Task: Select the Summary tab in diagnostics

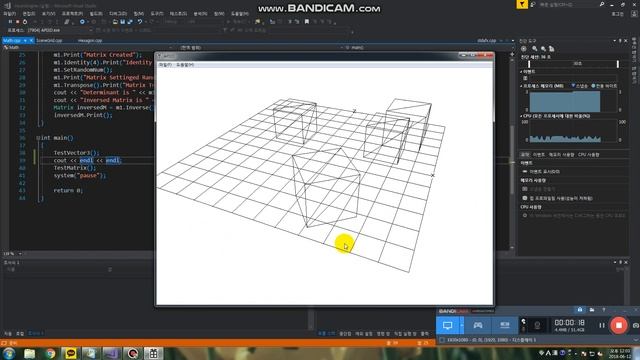Action: (525, 155)
